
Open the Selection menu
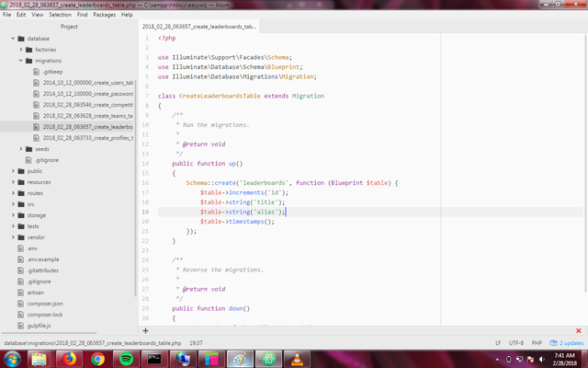tap(60, 15)
